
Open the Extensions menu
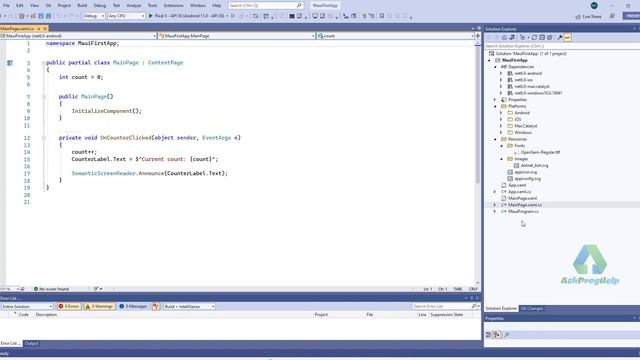(x=173, y=5)
